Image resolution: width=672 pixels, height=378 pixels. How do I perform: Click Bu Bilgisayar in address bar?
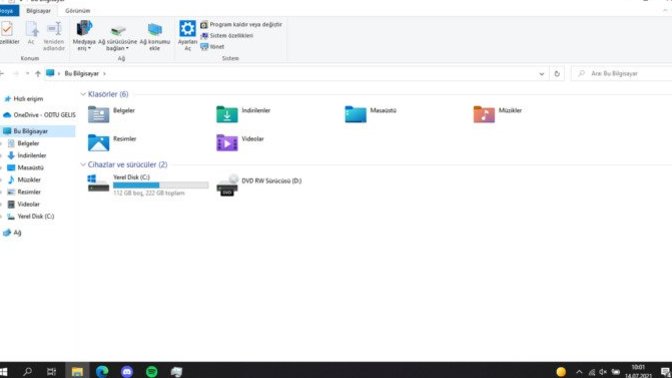[81, 74]
